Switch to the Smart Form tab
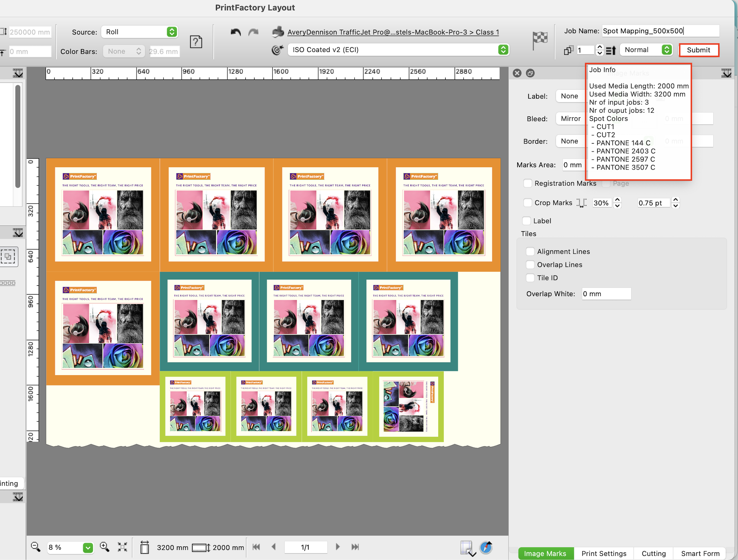 coord(700,554)
